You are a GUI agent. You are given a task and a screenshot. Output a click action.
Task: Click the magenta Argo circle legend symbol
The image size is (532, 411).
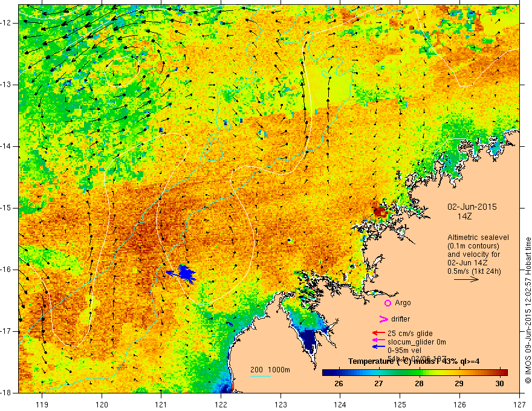(x=388, y=303)
